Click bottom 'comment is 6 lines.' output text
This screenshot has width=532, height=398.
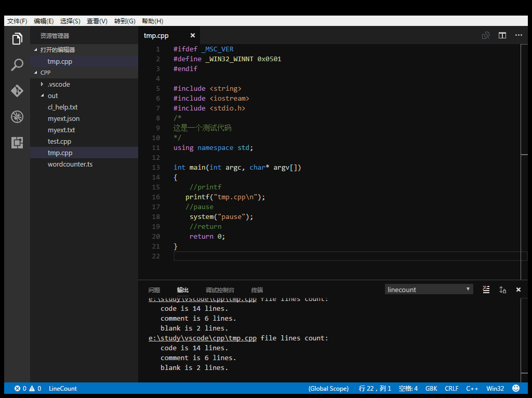(198, 358)
